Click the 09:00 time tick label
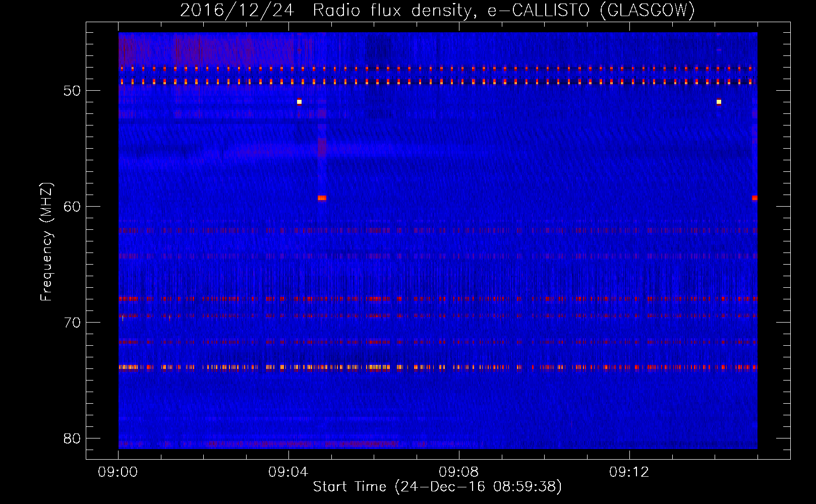 click(118, 472)
